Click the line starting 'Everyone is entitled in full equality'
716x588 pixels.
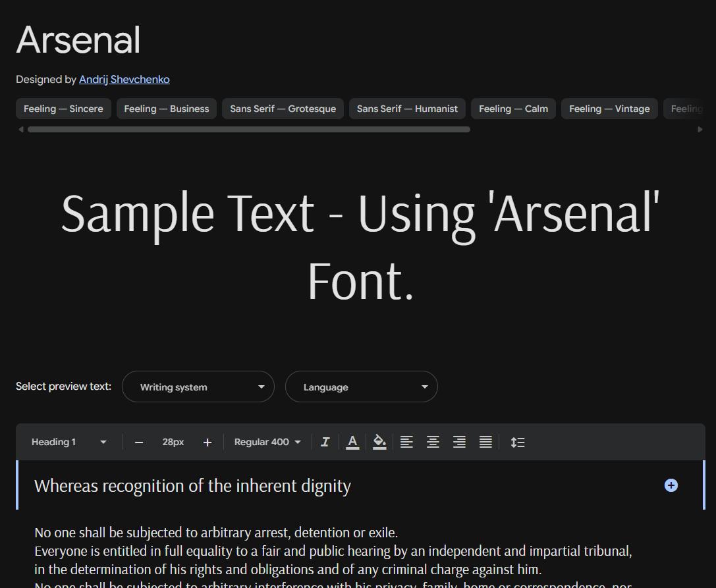pyautogui.click(x=333, y=551)
